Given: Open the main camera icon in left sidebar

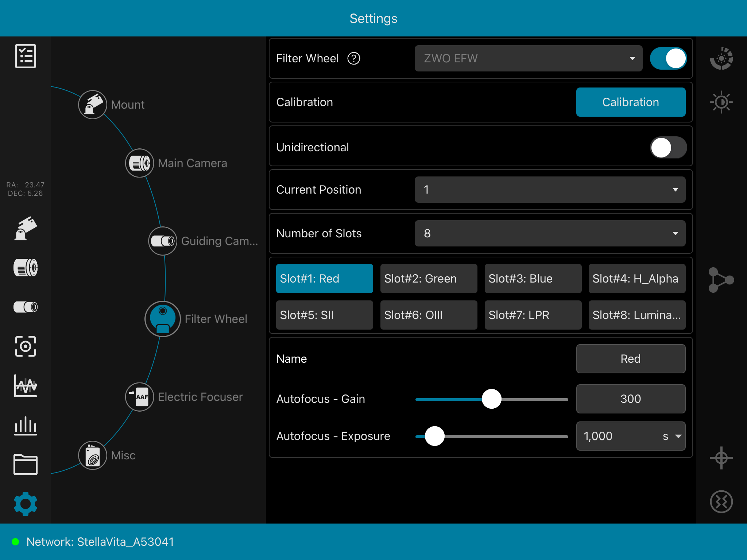Looking at the screenshot, I should 26,268.
